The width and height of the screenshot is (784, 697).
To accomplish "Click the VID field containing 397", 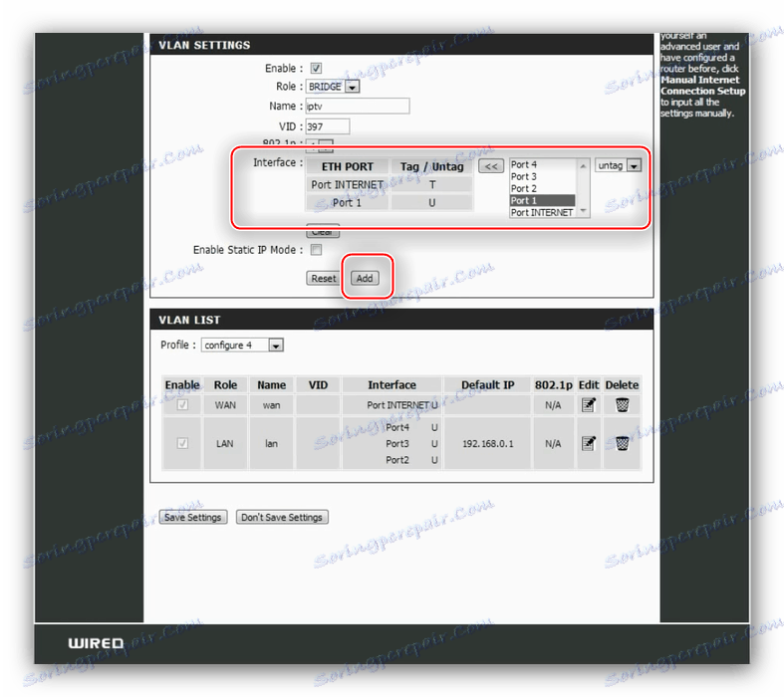I will pos(328,126).
